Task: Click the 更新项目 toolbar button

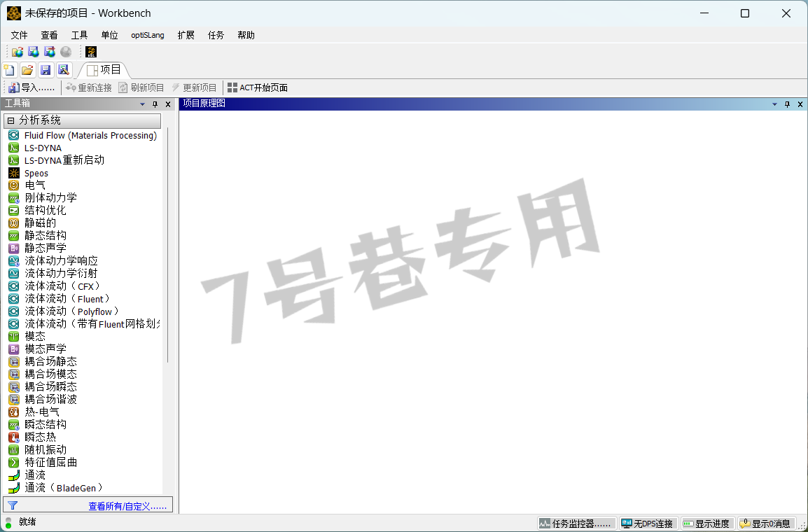Action: click(194, 87)
